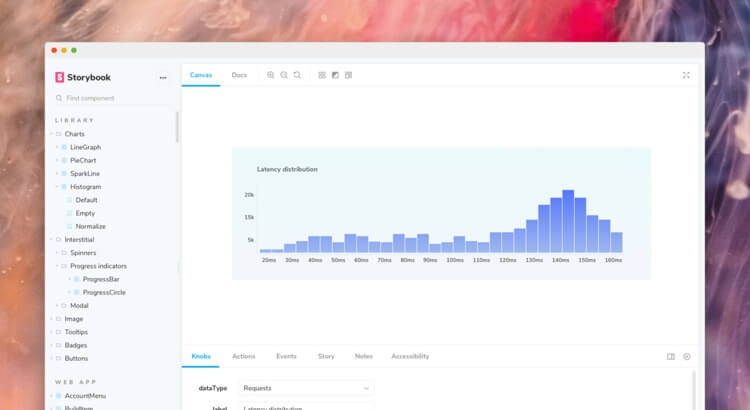Switch to the Canvas tab

[201, 75]
